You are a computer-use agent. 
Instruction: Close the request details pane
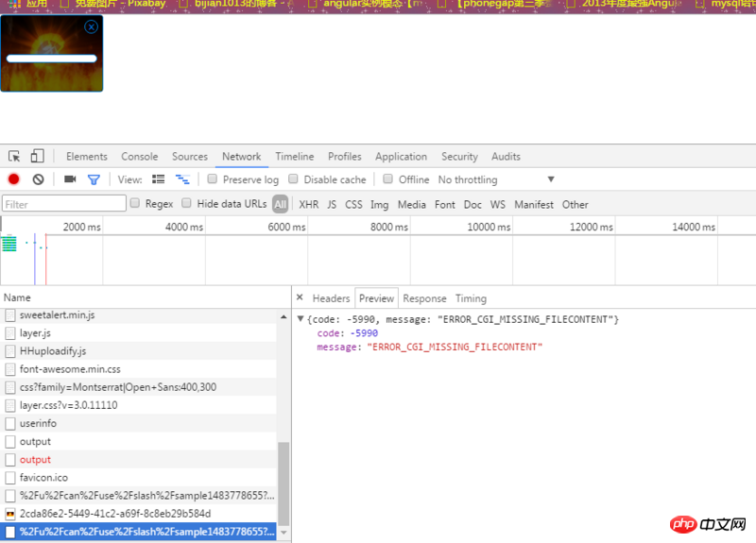click(299, 298)
